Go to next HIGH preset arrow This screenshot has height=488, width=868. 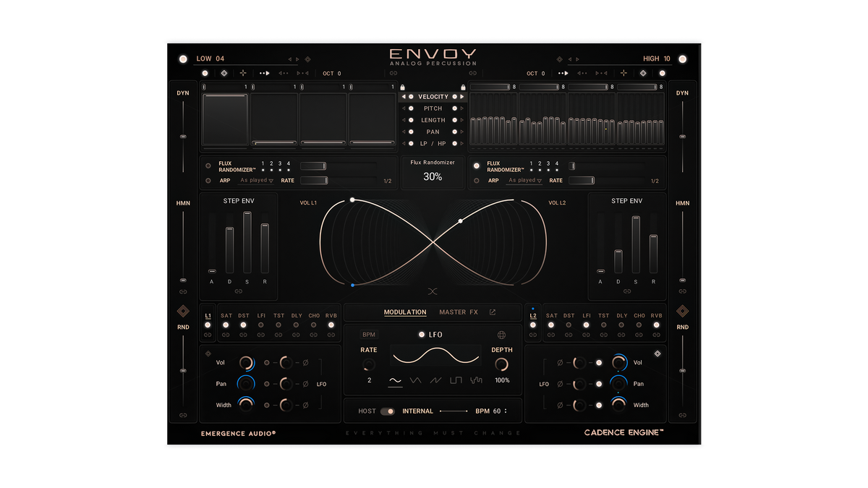click(577, 59)
